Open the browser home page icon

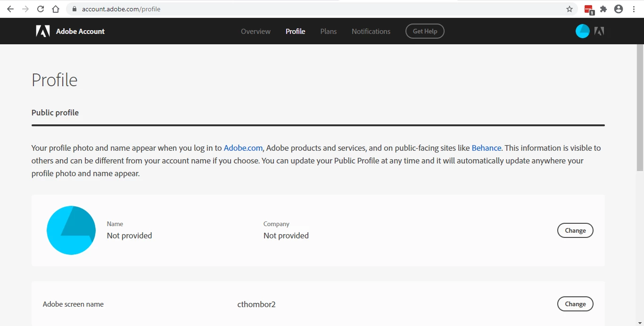pyautogui.click(x=56, y=9)
